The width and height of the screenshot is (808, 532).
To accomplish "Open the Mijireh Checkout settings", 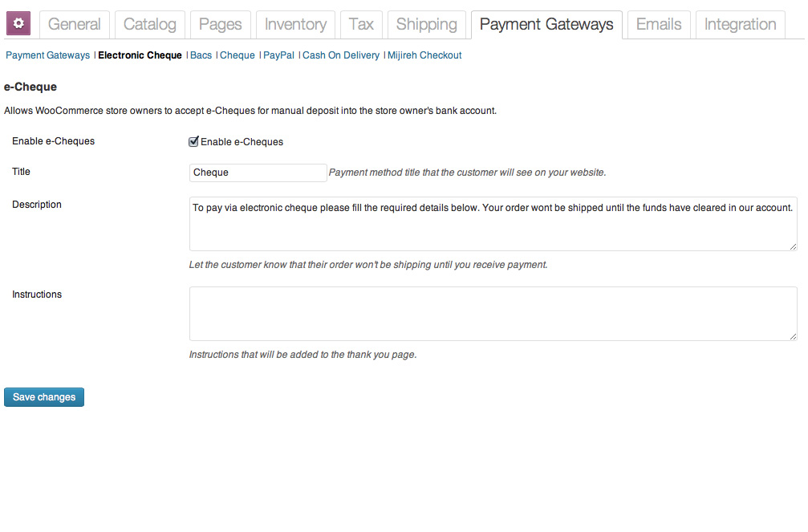I will (424, 55).
